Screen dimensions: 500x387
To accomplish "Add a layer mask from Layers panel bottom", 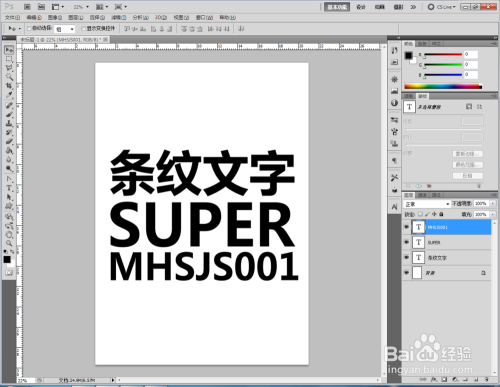I will click(x=444, y=379).
